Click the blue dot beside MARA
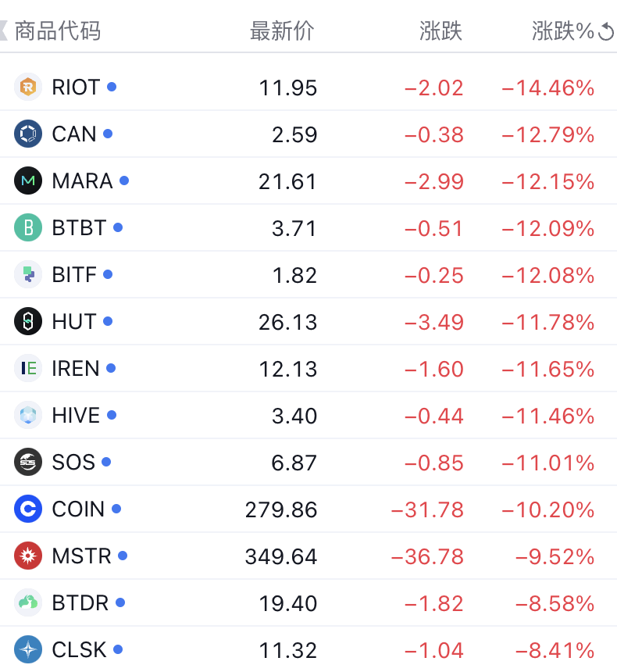Screen dimensions: 617x672 click(124, 181)
